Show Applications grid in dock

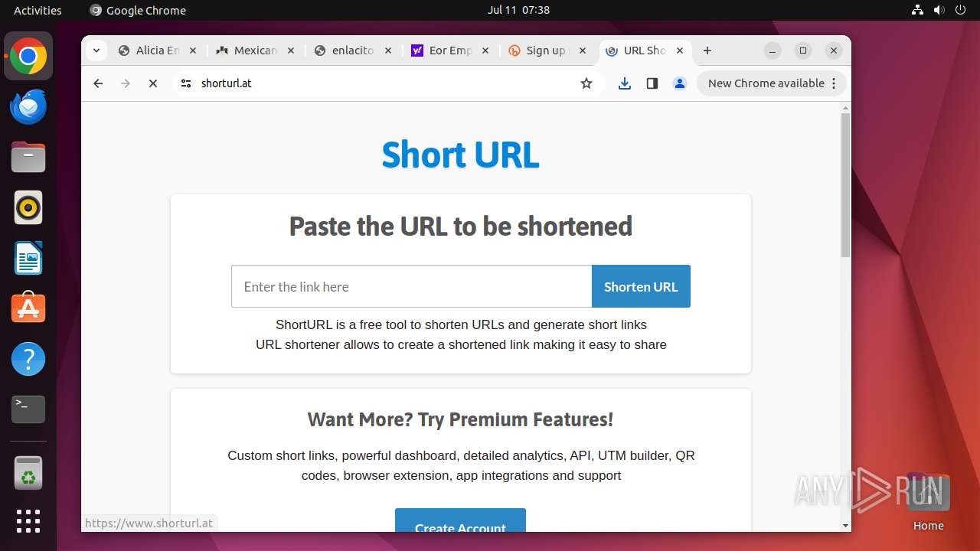[28, 521]
